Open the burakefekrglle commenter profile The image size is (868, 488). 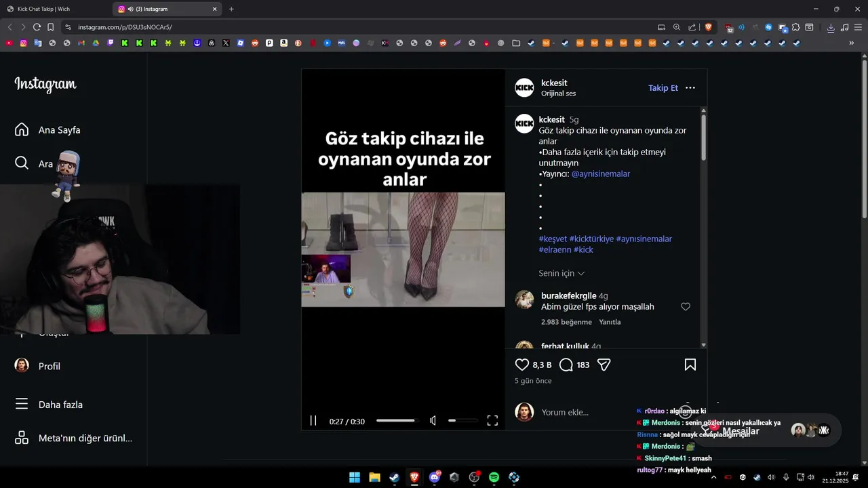pos(568,296)
